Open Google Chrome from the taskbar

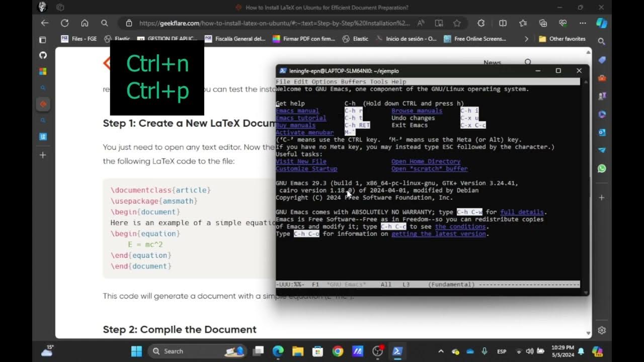338,351
